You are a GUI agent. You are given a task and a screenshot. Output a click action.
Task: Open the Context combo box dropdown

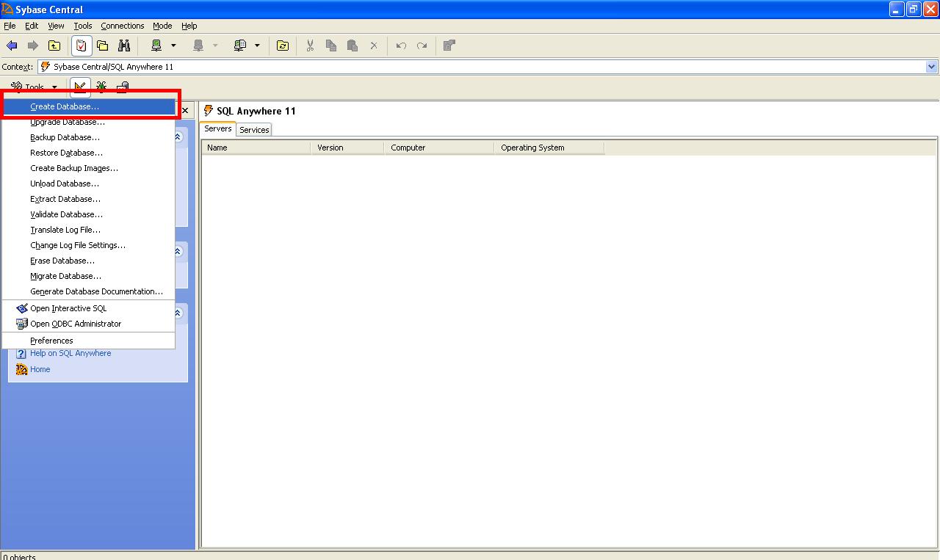(x=932, y=66)
